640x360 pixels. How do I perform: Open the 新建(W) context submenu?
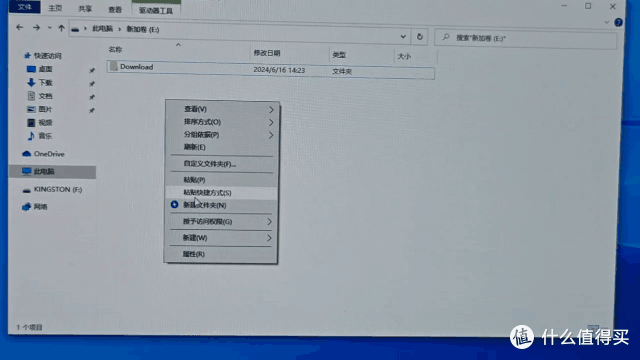(x=221, y=238)
